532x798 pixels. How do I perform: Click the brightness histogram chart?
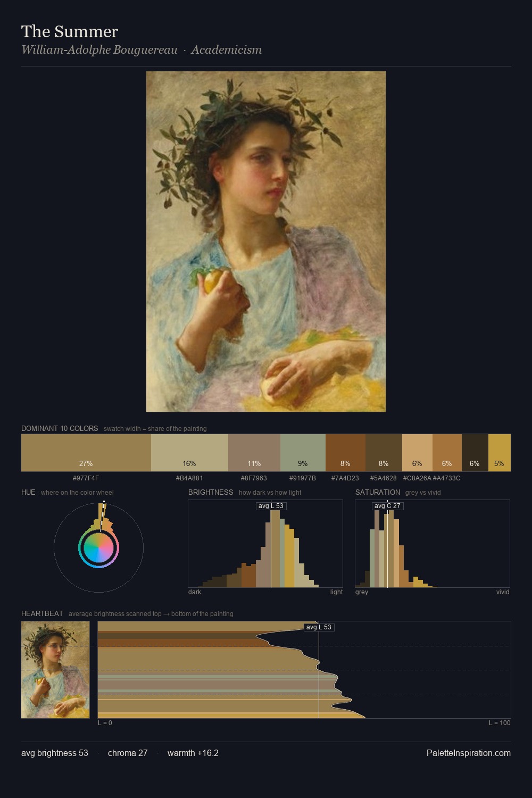click(265, 544)
